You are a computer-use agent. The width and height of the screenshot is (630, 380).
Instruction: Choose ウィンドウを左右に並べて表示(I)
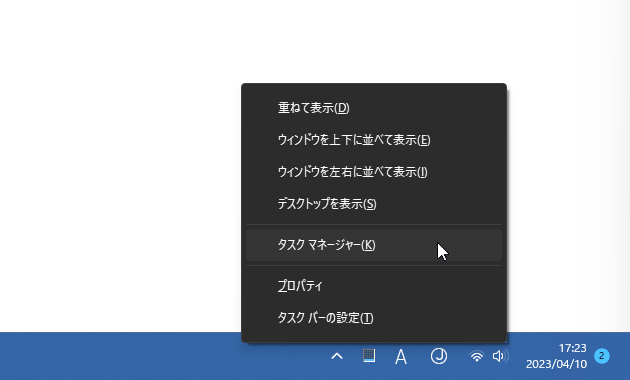[x=374, y=172]
